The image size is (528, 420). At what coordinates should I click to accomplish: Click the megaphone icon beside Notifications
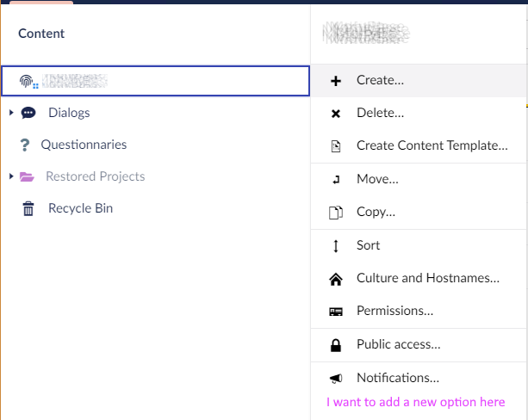point(336,379)
